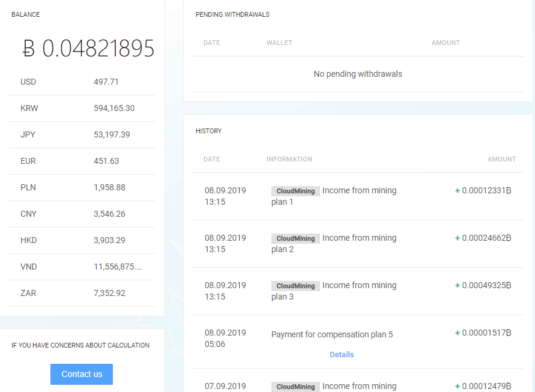
Task: Click the KRW value 594,165.30
Action: 114,108
